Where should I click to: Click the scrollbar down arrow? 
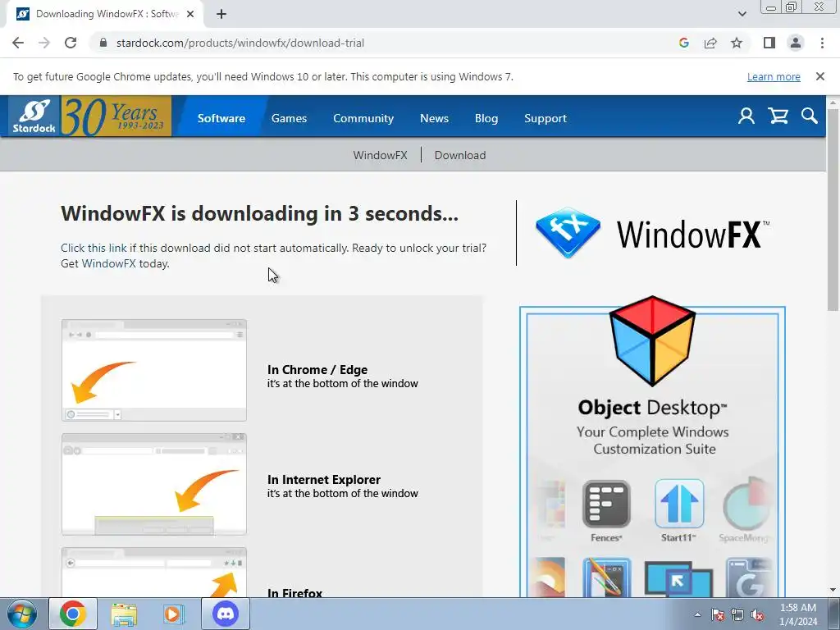pyautogui.click(x=833, y=591)
